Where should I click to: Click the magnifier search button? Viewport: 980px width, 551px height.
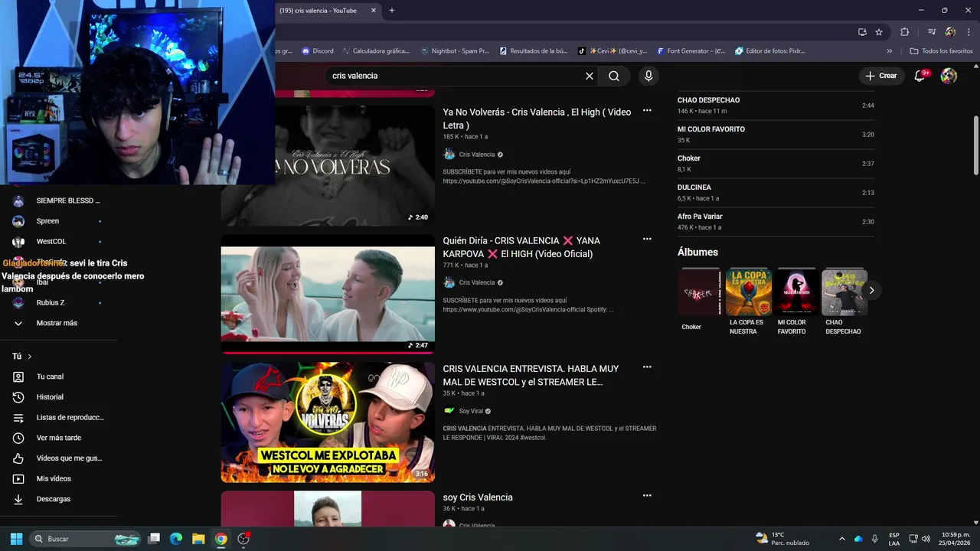coord(614,76)
